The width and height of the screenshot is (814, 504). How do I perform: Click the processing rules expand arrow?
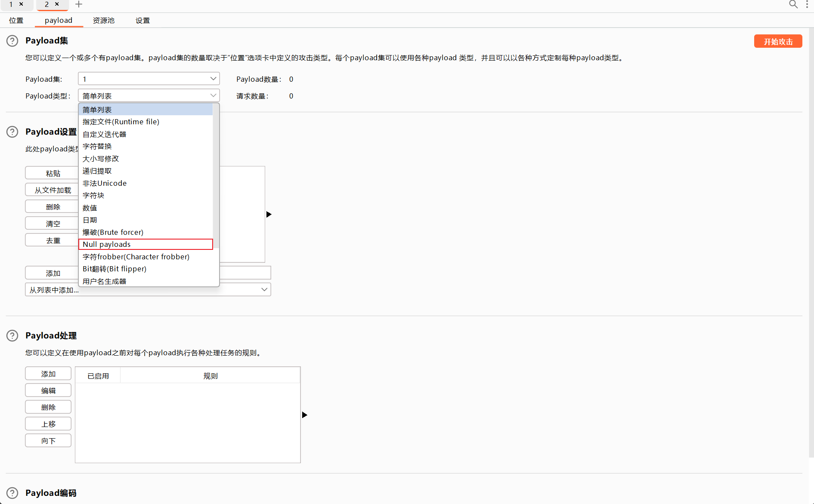click(x=305, y=415)
